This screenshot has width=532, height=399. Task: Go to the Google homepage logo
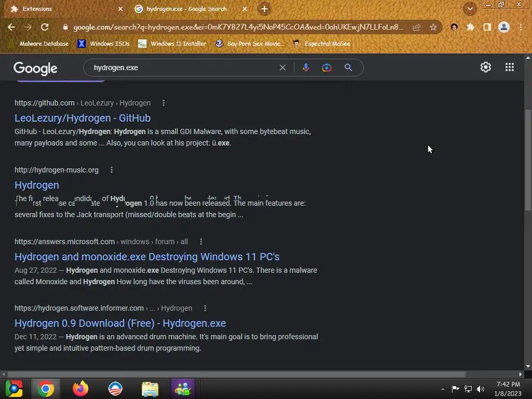click(35, 69)
